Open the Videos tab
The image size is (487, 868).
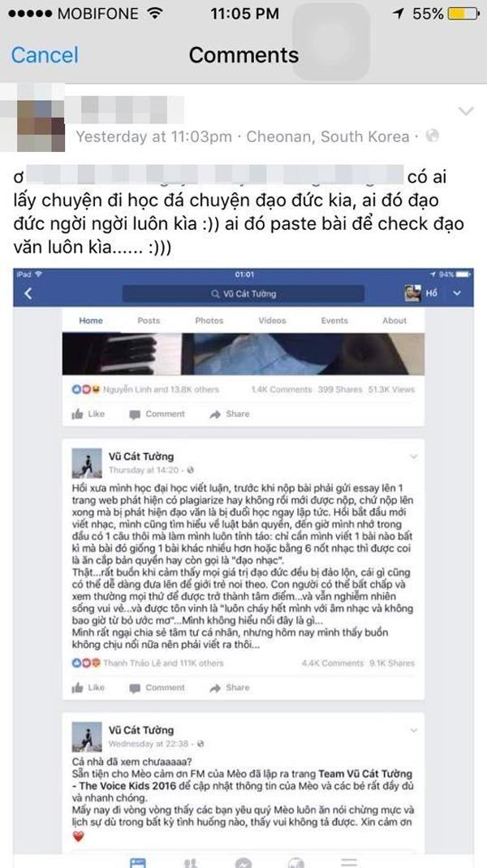(x=272, y=321)
